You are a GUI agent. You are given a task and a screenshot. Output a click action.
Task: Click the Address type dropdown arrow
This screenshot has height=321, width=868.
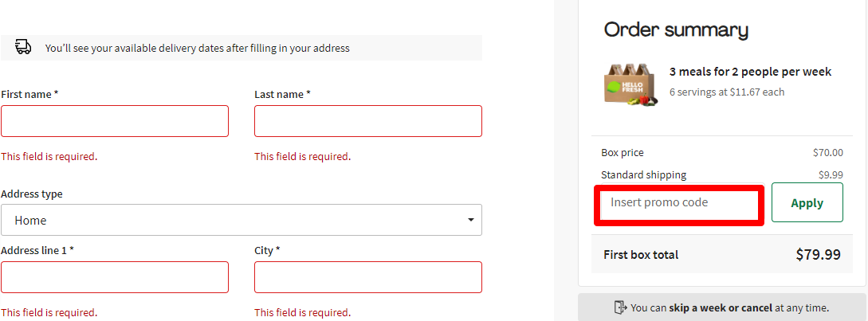(471, 220)
